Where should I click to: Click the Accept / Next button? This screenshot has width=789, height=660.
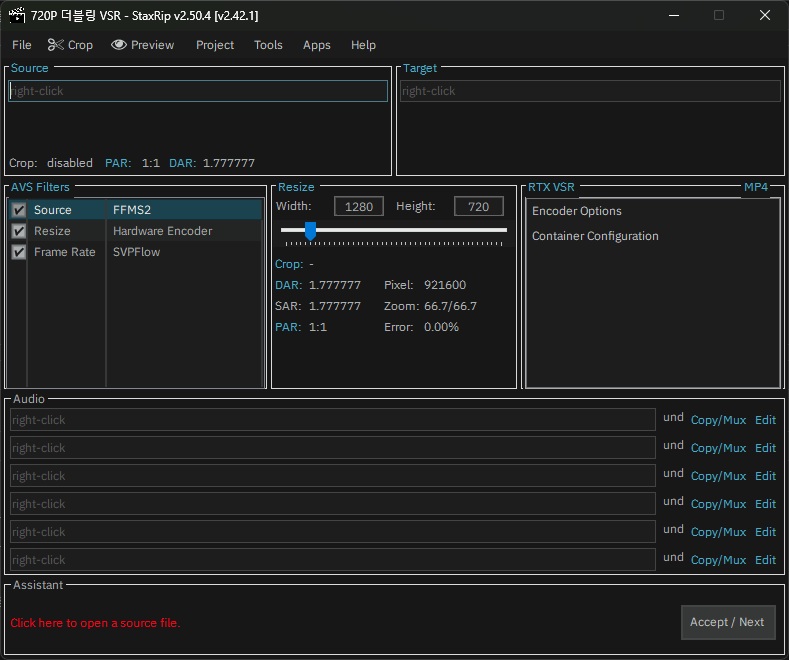click(728, 622)
